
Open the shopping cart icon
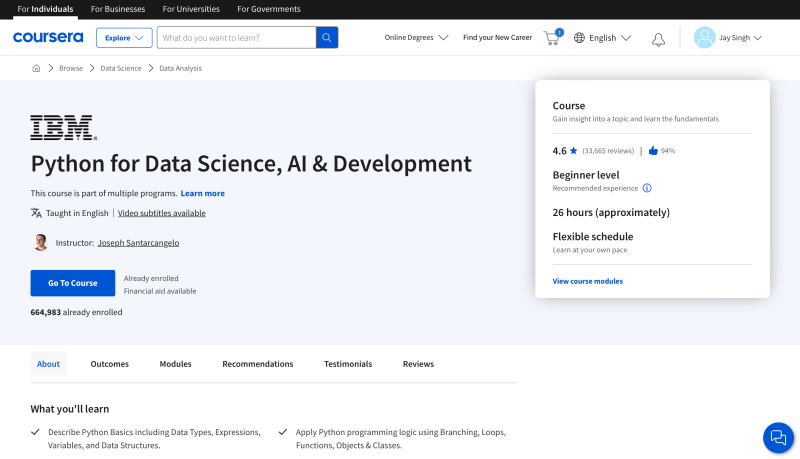tap(553, 38)
